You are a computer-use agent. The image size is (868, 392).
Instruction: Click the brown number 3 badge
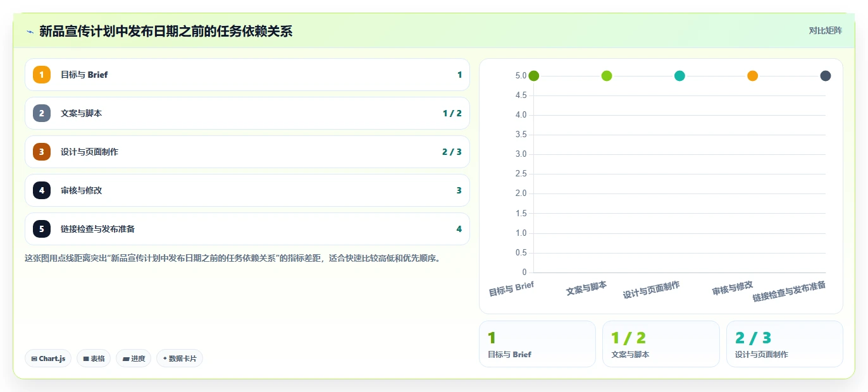click(x=42, y=152)
